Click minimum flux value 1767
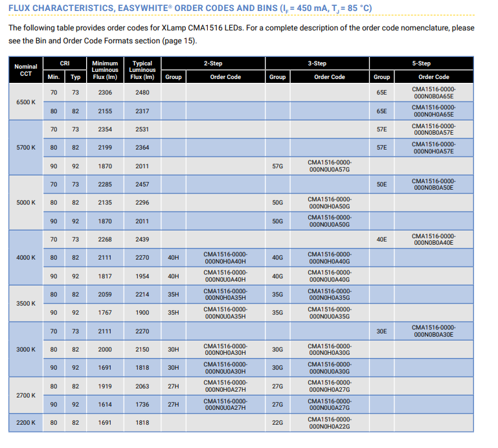Viewport: 498px width, 448px height. (105, 313)
